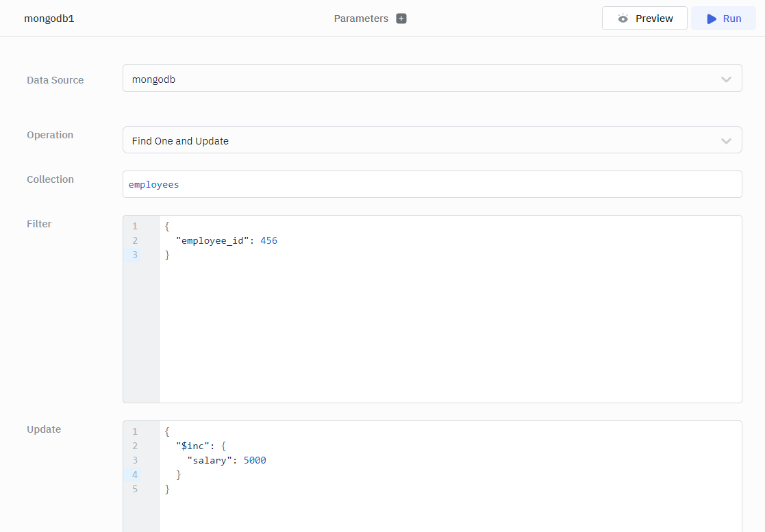The height and width of the screenshot is (532, 765).
Task: Focus the Collection field containing employees
Action: tap(431, 184)
